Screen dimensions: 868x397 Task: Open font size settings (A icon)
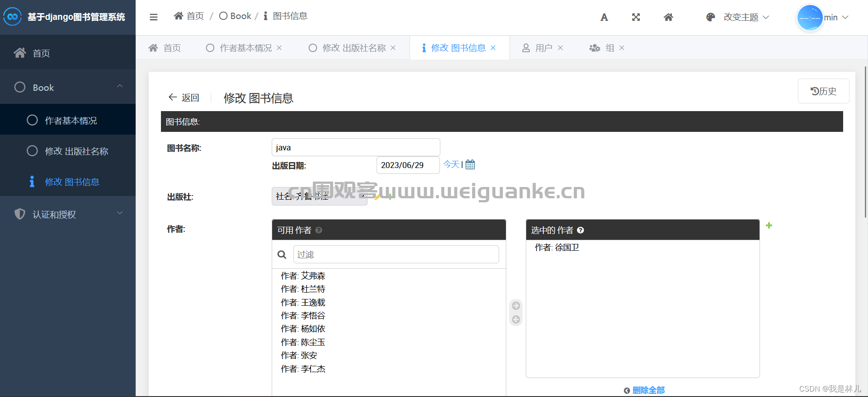point(604,17)
